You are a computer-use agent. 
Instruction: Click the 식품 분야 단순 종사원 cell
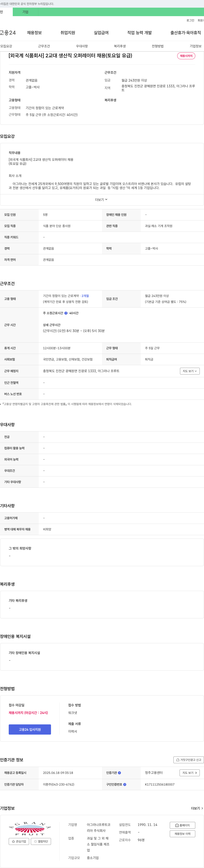click(x=57, y=226)
